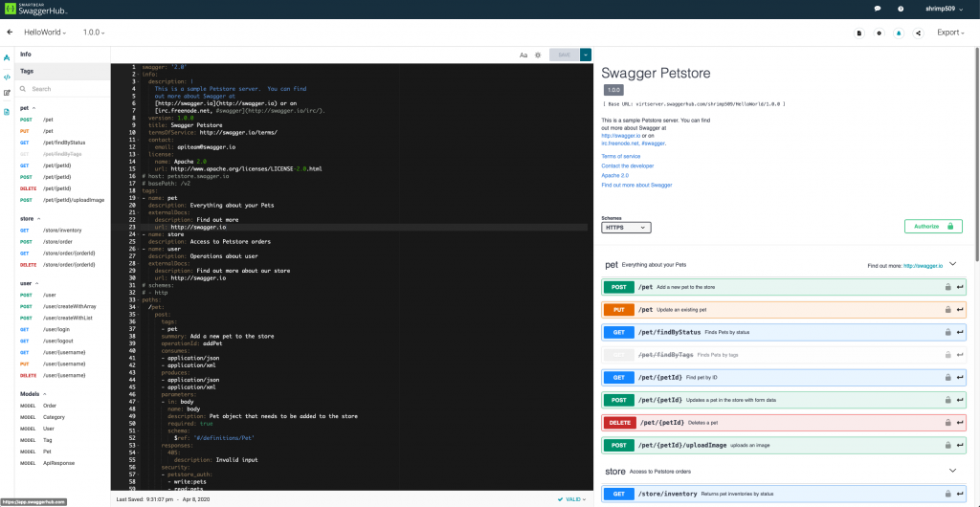Click the SAVE button

[x=565, y=55]
